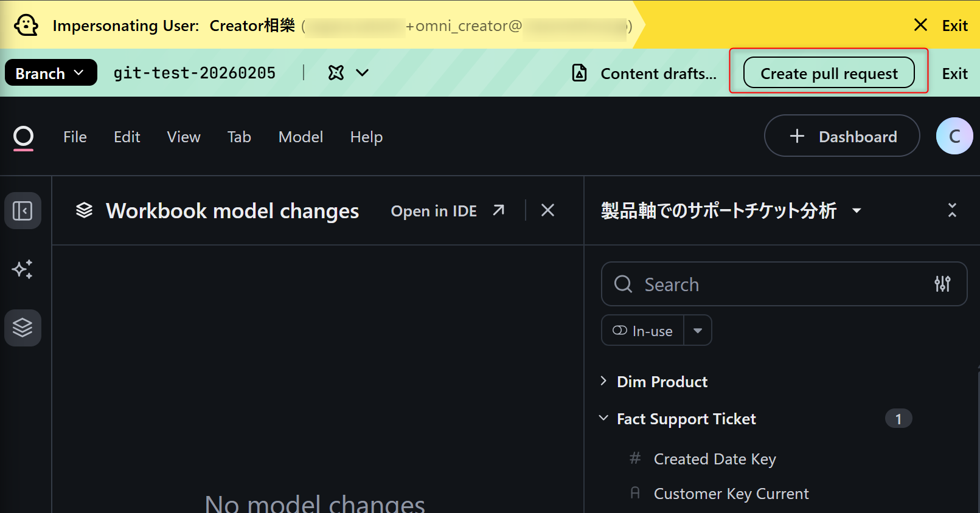Click Create pull request button
This screenshot has width=980, height=513.
(x=829, y=73)
